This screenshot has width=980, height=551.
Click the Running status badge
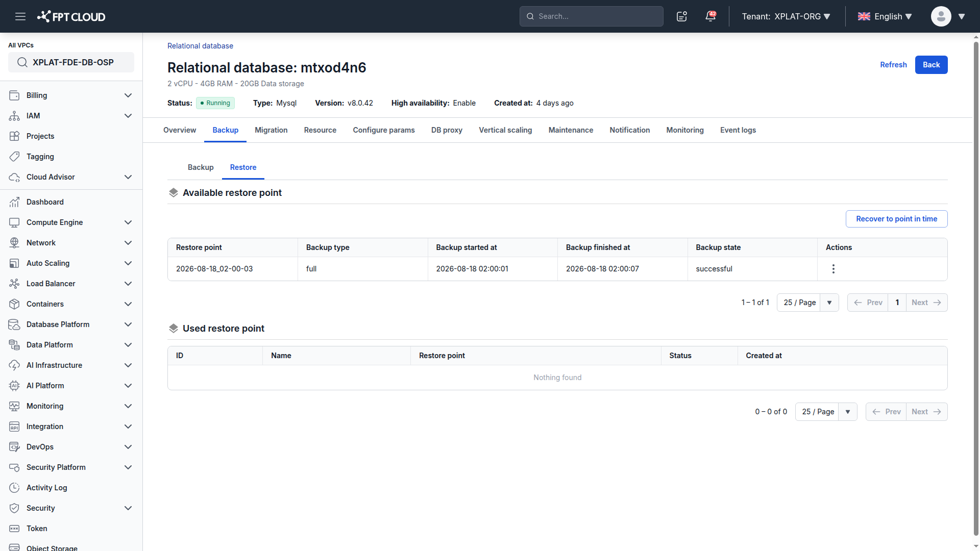pos(215,103)
